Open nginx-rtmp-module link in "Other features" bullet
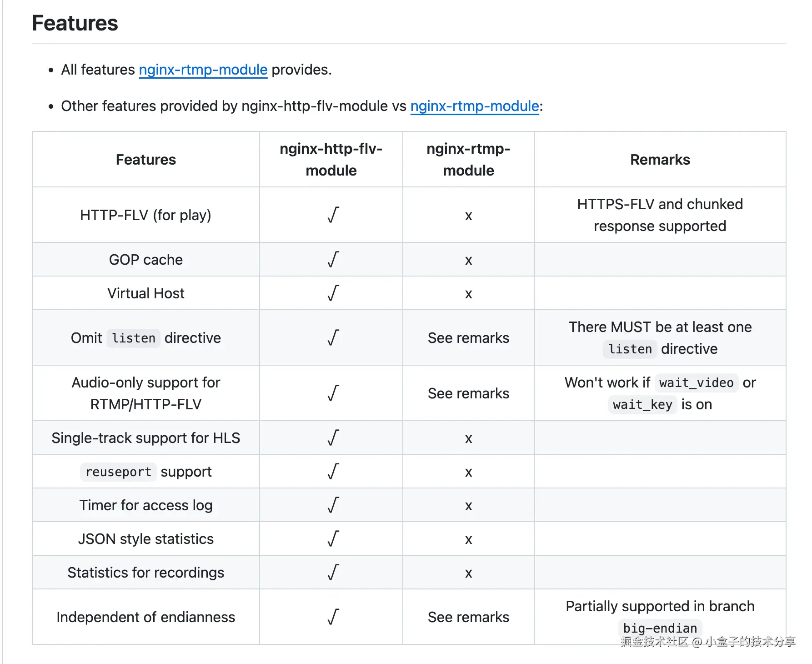This screenshot has width=812, height=664. 474,106
